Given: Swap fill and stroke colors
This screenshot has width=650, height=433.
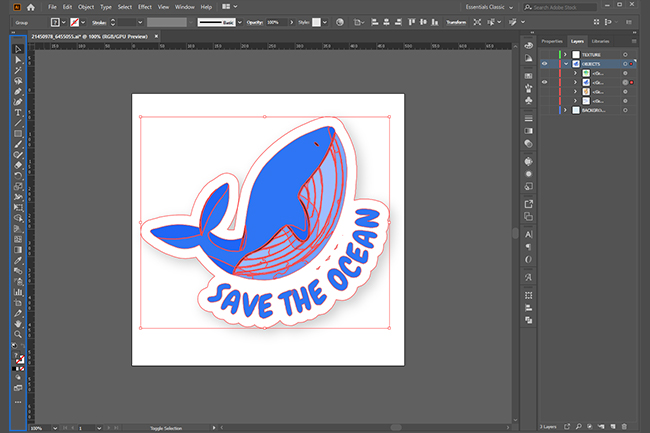Looking at the screenshot, I should tap(22, 346).
